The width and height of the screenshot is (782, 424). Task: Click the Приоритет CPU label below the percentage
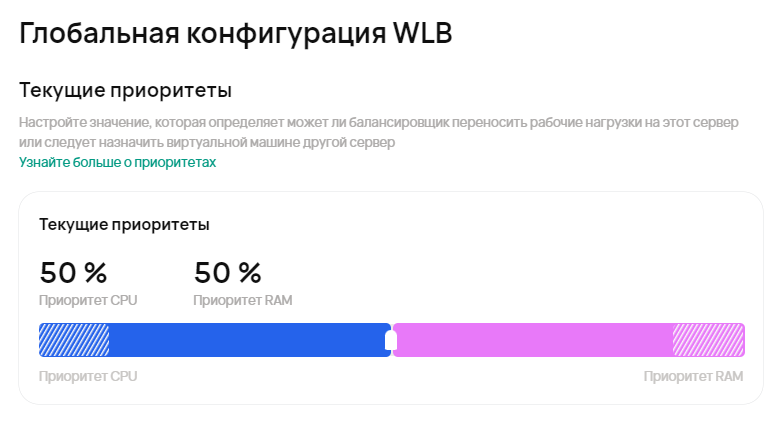tap(88, 299)
